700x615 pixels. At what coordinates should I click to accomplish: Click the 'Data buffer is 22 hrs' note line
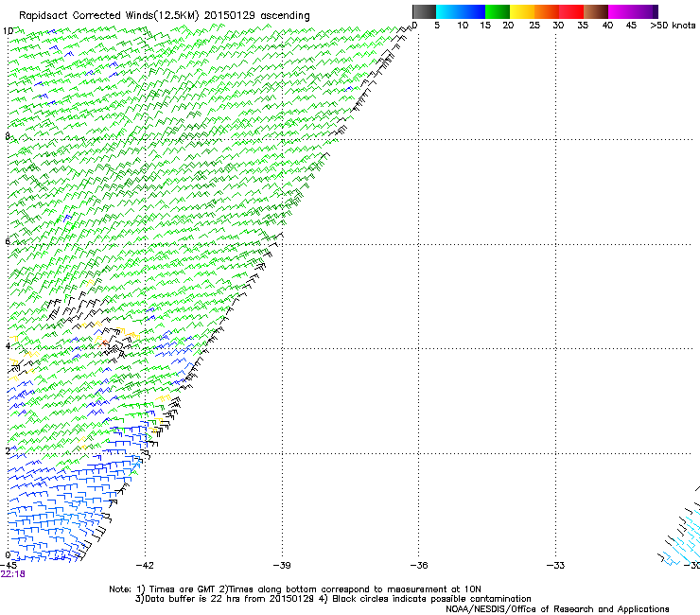tap(333, 599)
